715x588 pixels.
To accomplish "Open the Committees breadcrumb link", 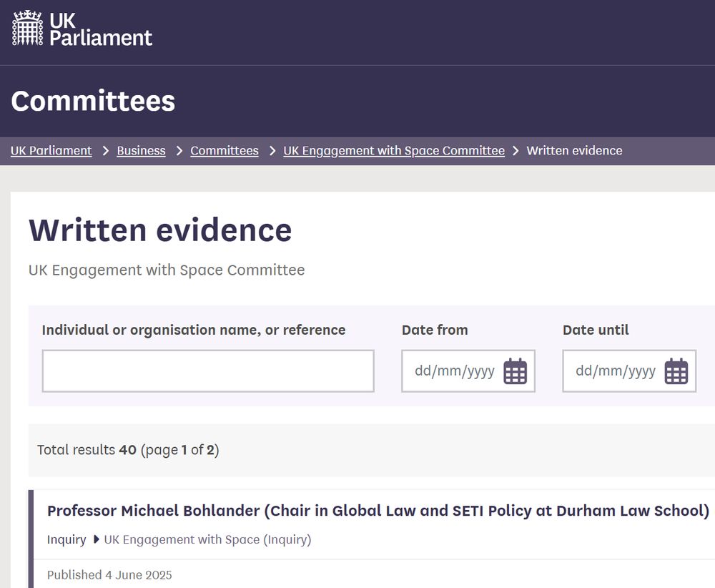I will pyautogui.click(x=225, y=150).
